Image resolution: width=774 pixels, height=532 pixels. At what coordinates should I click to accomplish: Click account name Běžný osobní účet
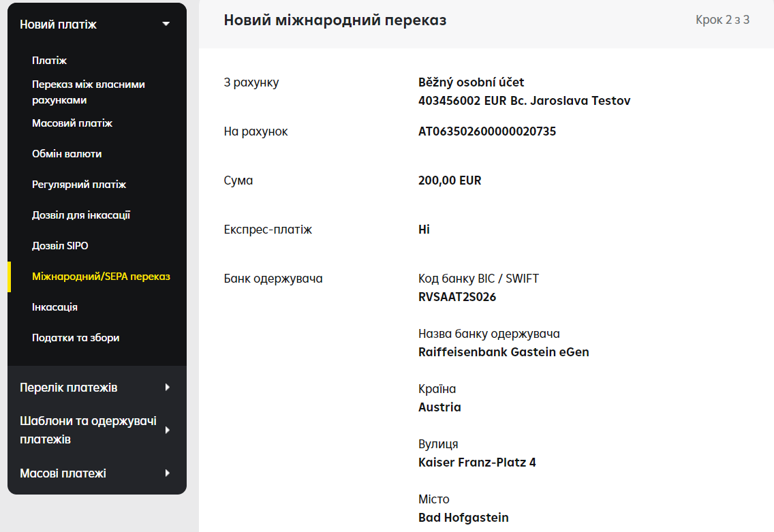[471, 82]
